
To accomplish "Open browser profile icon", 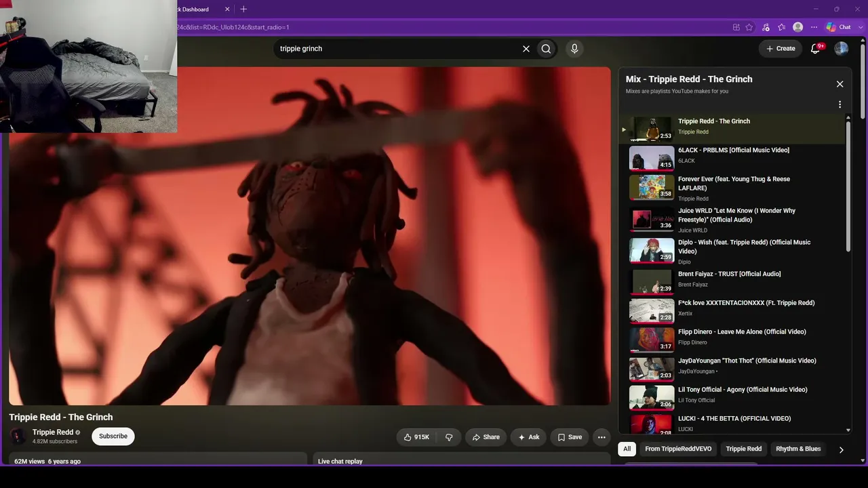I will tap(798, 27).
